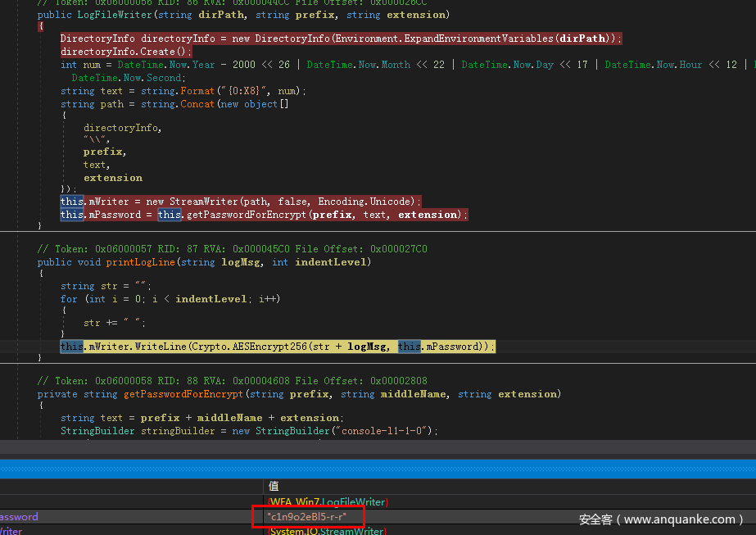Select the "c1n9o2eBl5-r-r" password value cell
Screen dimensions: 756x535
(x=307, y=518)
